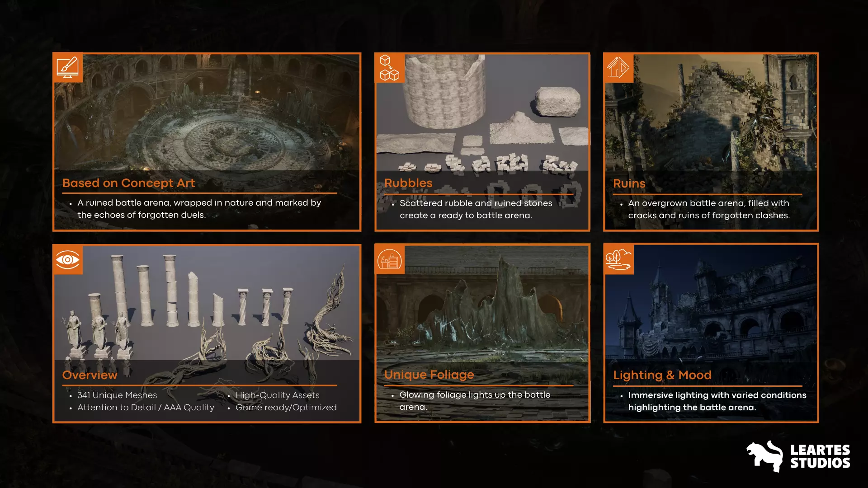Click the eye icon on Overview card
This screenshot has width=868, height=488.
click(67, 260)
